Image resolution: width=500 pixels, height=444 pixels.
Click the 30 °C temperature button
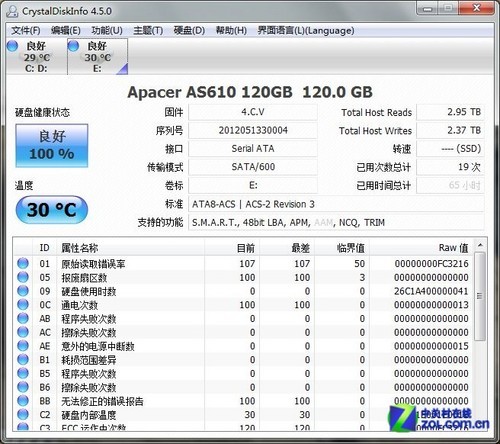pos(52,210)
